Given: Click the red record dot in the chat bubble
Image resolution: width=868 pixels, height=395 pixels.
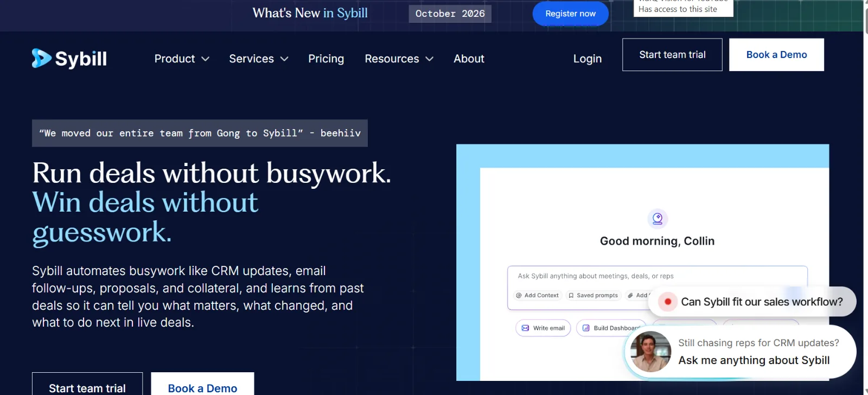Looking at the screenshot, I should [x=668, y=302].
